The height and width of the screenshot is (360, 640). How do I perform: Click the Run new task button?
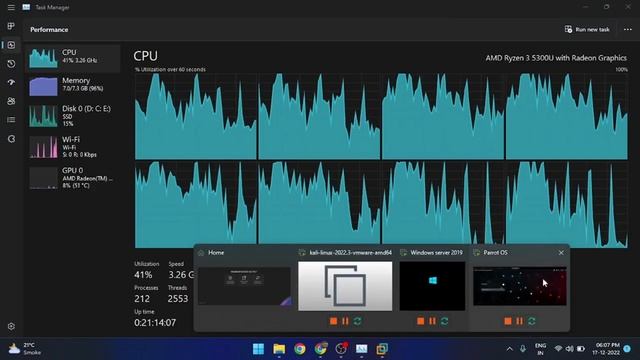pos(587,29)
